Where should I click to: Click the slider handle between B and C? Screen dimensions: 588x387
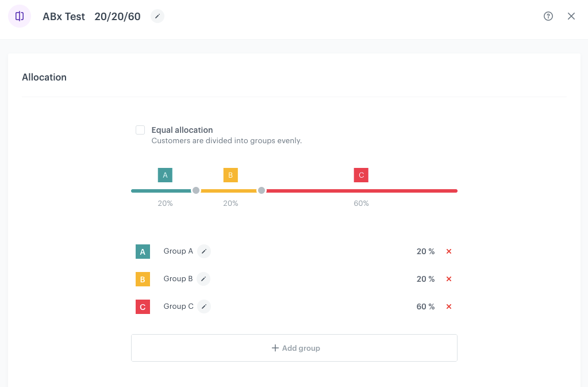(262, 190)
